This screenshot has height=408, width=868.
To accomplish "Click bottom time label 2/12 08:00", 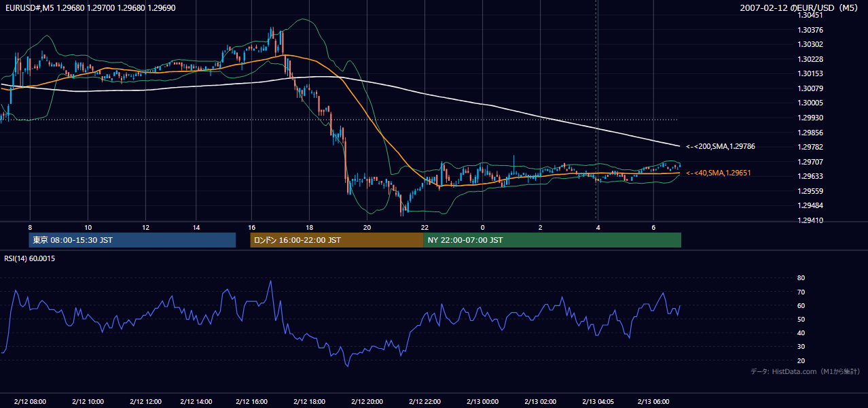I will click(30, 401).
